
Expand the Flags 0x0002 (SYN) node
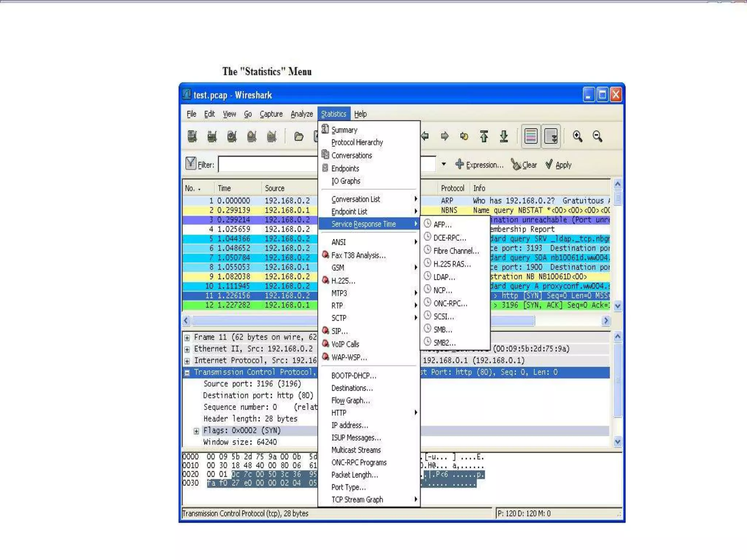[x=196, y=431]
